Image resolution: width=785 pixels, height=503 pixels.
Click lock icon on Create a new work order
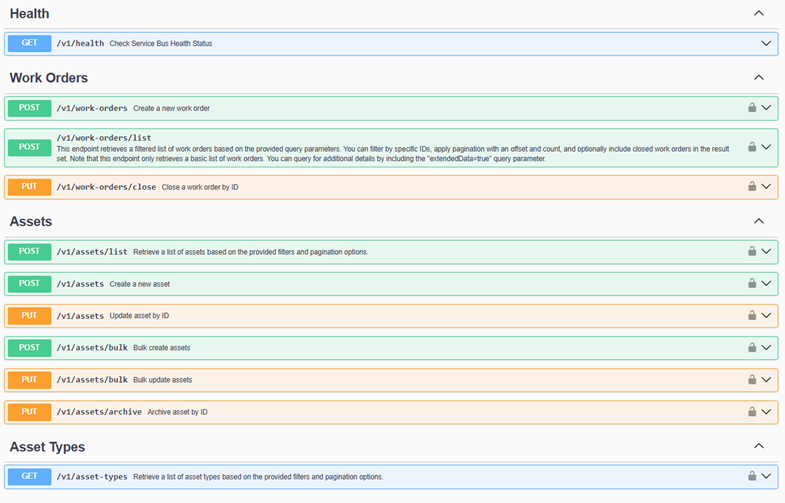click(x=751, y=108)
